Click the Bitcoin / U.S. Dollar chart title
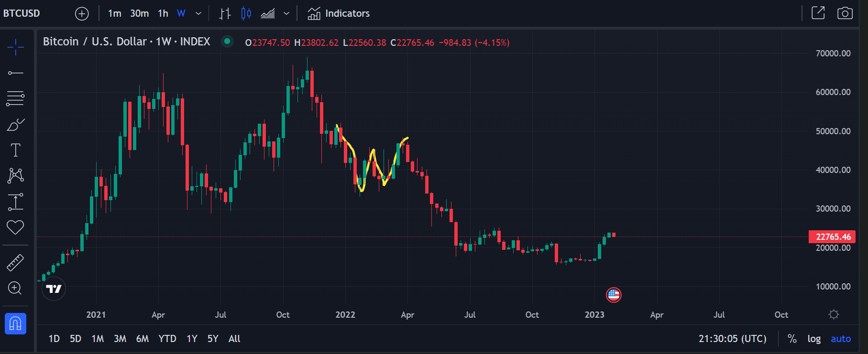 [127, 42]
